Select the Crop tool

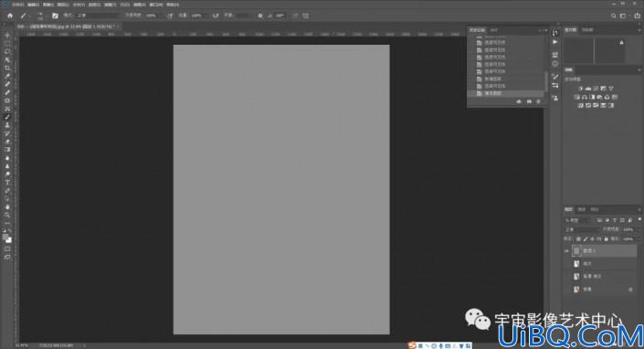[x=7, y=69]
